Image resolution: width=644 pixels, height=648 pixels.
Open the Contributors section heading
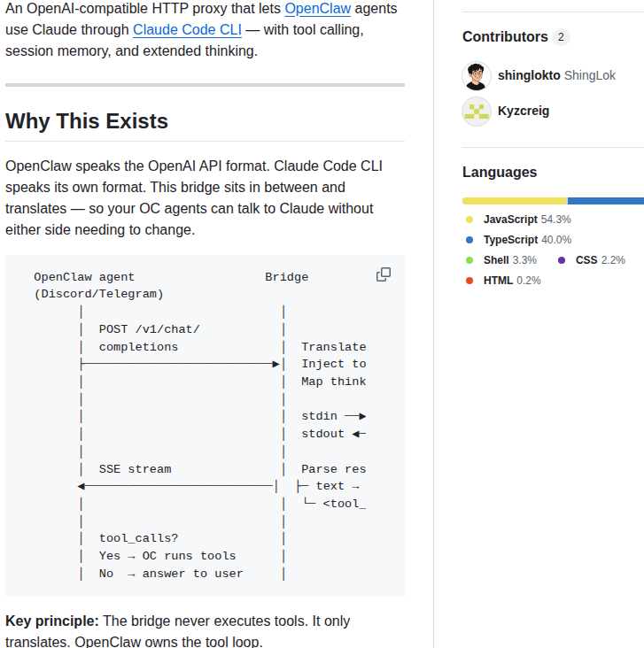point(505,37)
